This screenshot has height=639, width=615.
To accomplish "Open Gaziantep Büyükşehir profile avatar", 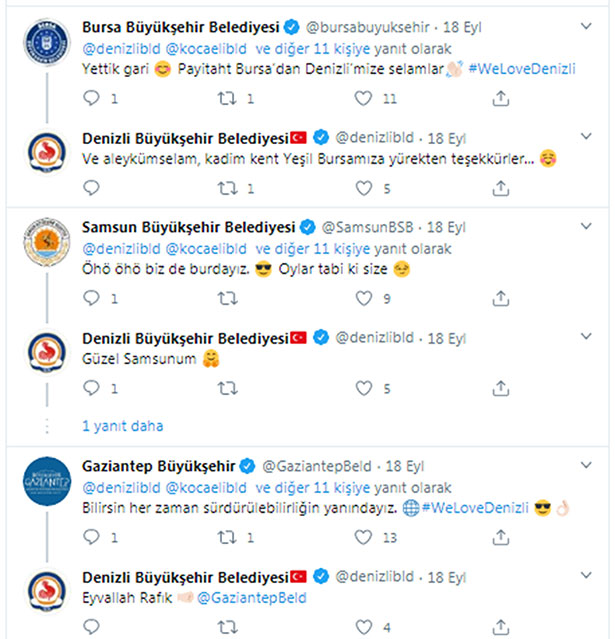I will pos(47,481).
